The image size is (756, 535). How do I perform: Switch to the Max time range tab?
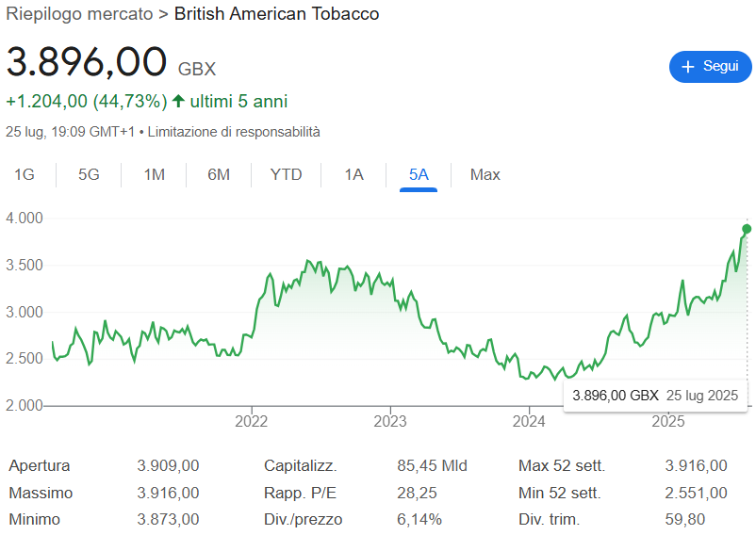coord(485,174)
